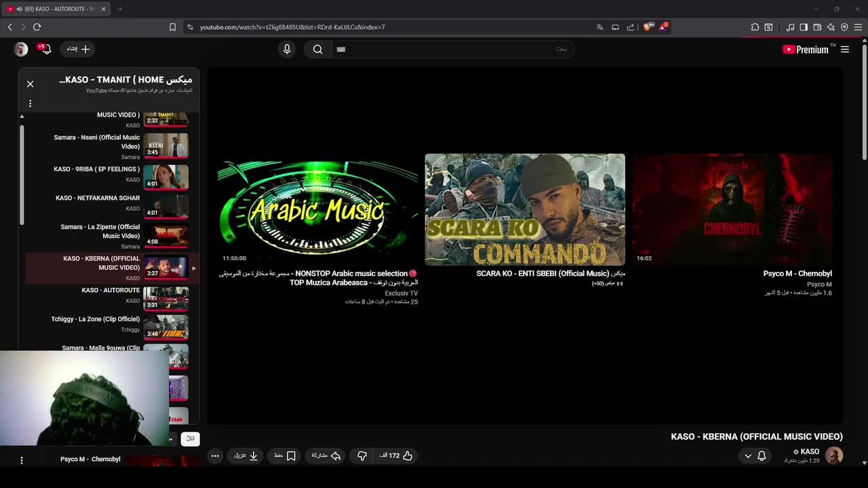
Task: Open notifications bell in YouTube header
Action: 45,49
